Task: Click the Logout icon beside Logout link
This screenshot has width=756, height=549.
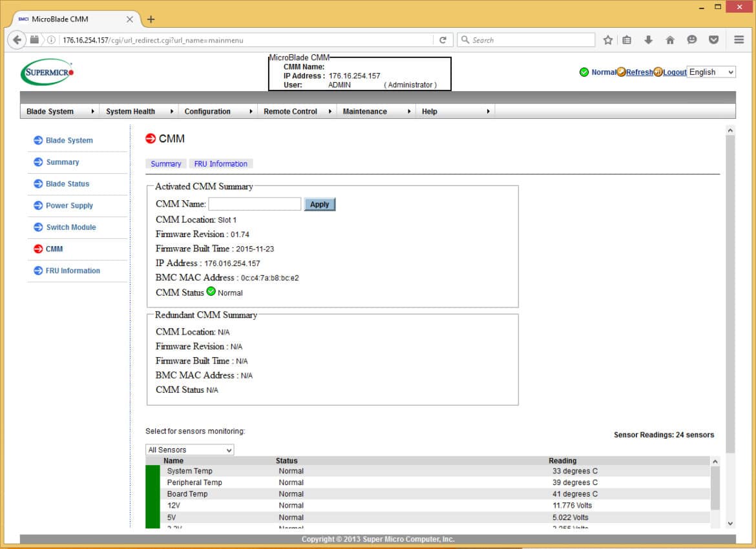Action: (x=658, y=72)
